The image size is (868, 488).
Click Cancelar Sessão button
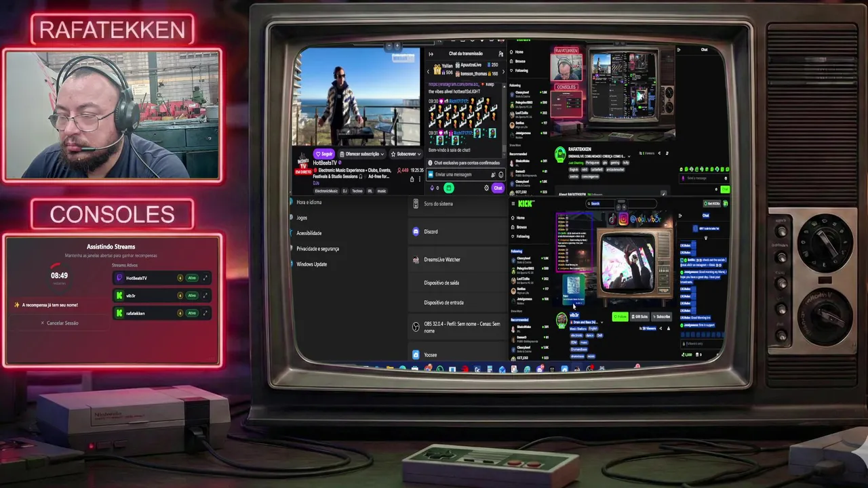[60, 323]
